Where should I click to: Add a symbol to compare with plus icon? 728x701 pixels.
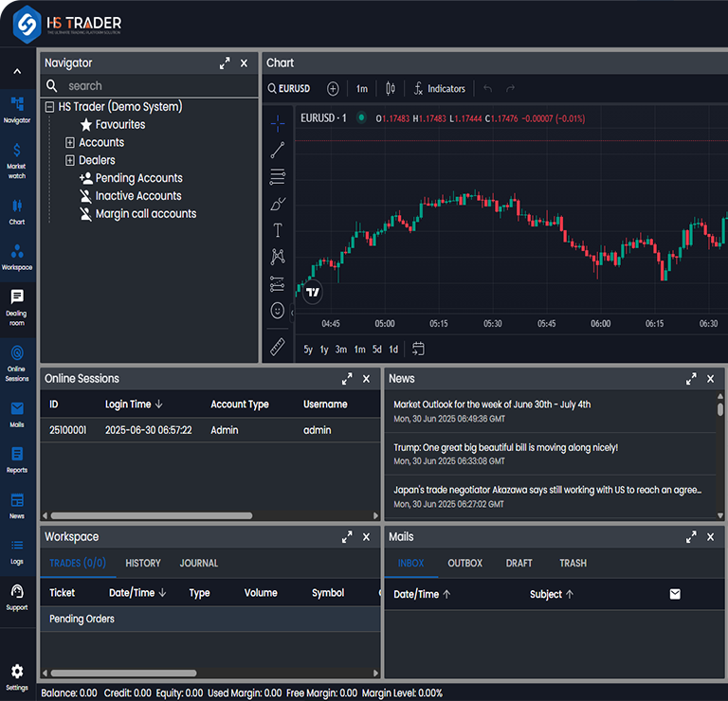coord(333,89)
